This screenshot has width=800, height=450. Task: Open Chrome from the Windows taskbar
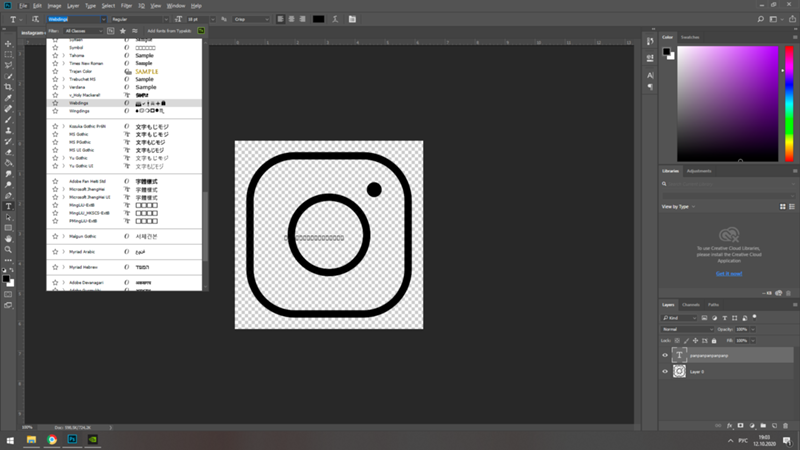click(52, 440)
